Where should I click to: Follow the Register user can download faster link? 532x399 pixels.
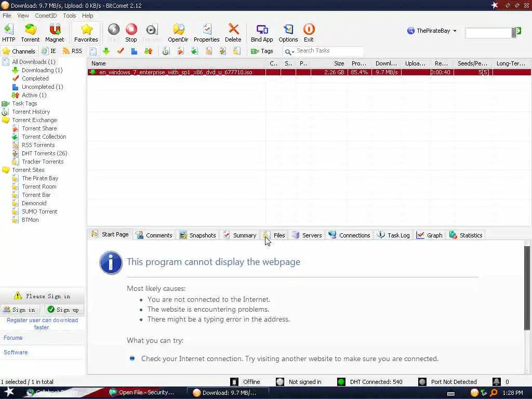click(42, 324)
